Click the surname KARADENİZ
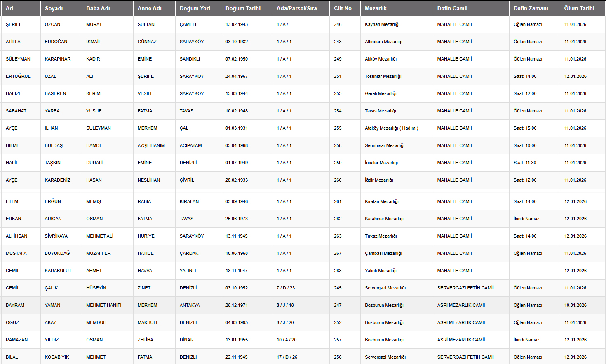Viewport: 606px width, 364px height. (x=58, y=180)
